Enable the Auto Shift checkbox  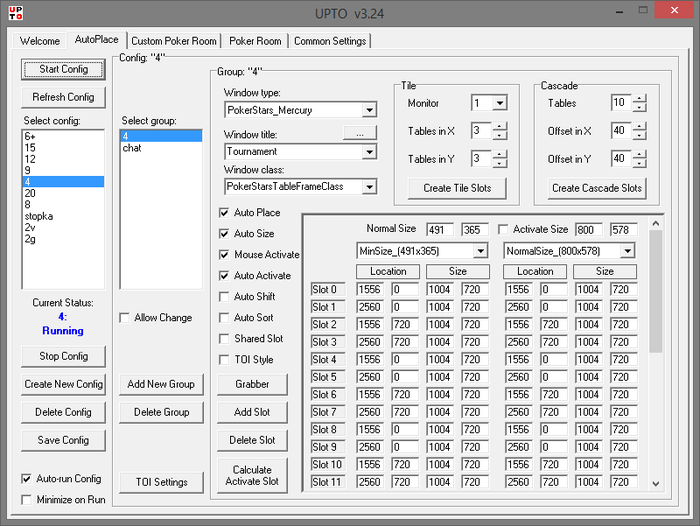pos(225,297)
